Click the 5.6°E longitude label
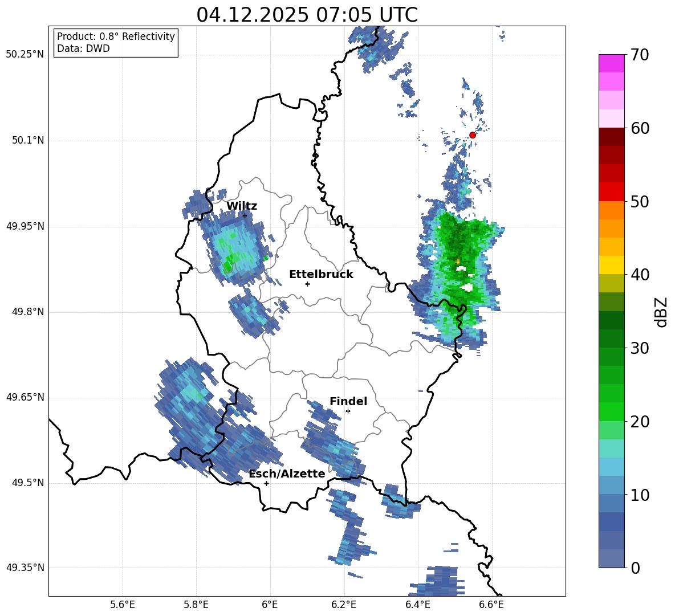 pyautogui.click(x=123, y=605)
